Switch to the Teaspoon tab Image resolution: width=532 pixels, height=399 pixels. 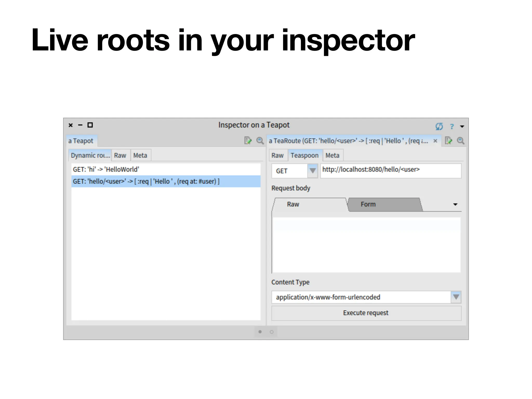(x=305, y=155)
